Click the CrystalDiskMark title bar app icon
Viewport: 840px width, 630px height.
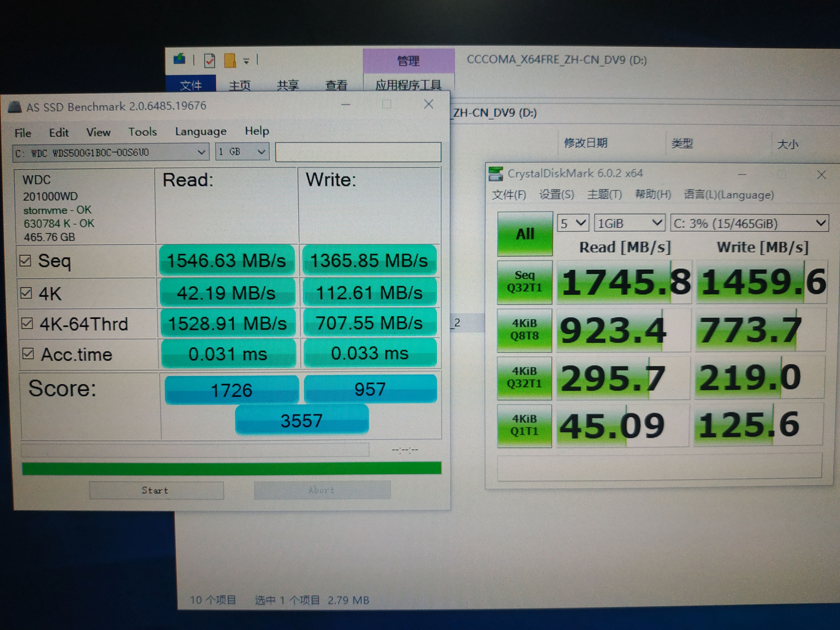tap(496, 174)
